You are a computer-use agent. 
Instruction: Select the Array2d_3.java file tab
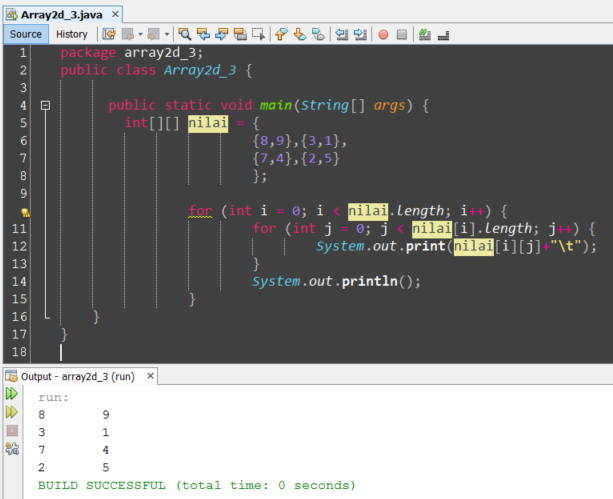(x=61, y=15)
